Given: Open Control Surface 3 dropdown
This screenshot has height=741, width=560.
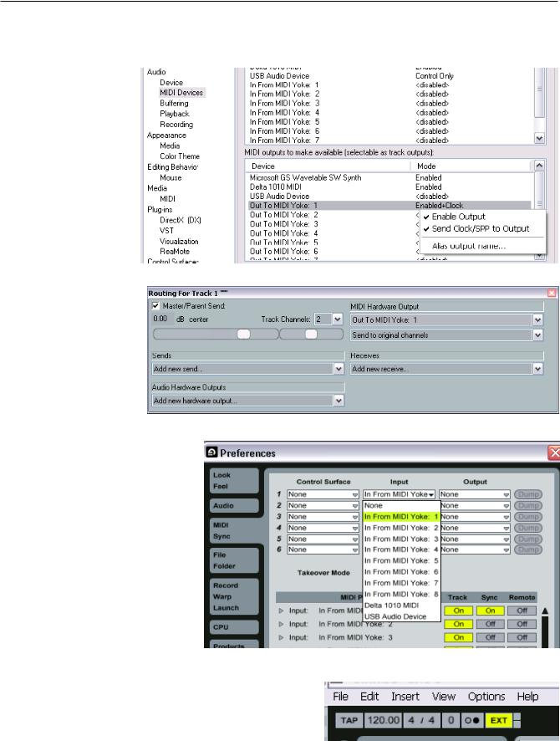Looking at the screenshot, I should pos(323,517).
